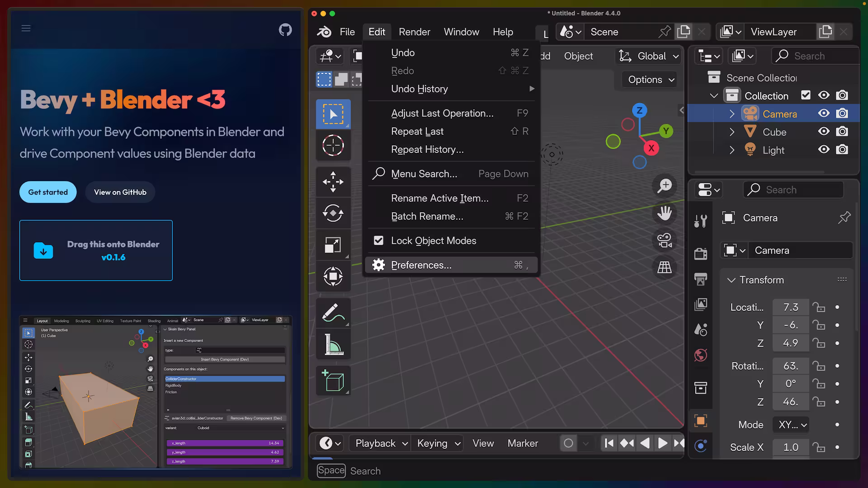The height and width of the screenshot is (488, 868).
Task: Click the Blender logo menu icon
Action: 324,32
